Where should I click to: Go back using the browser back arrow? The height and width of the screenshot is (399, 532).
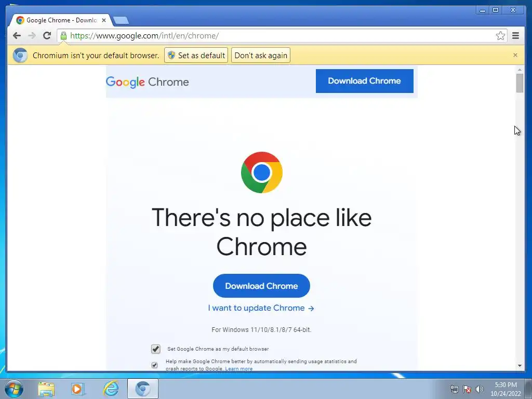(x=17, y=36)
